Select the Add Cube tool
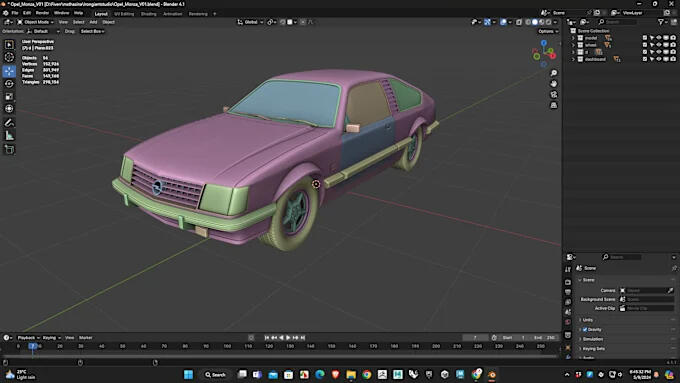Image resolution: width=680 pixels, height=383 pixels. (x=9, y=150)
